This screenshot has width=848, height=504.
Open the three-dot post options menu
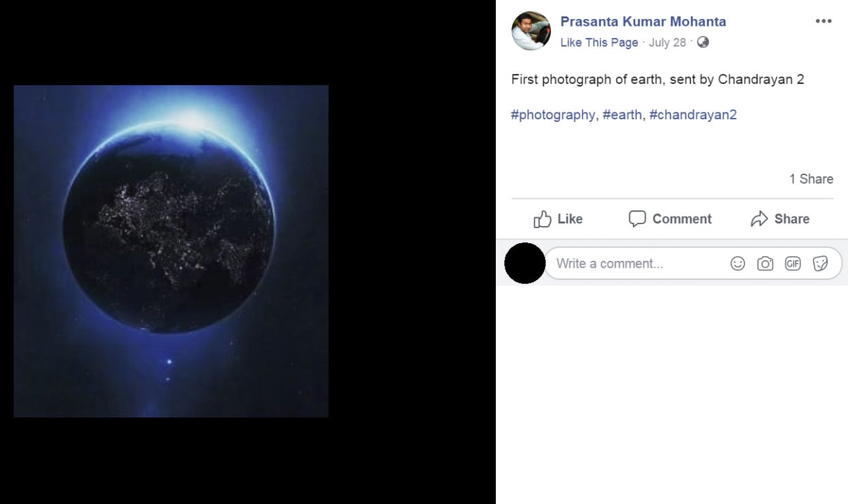823,22
